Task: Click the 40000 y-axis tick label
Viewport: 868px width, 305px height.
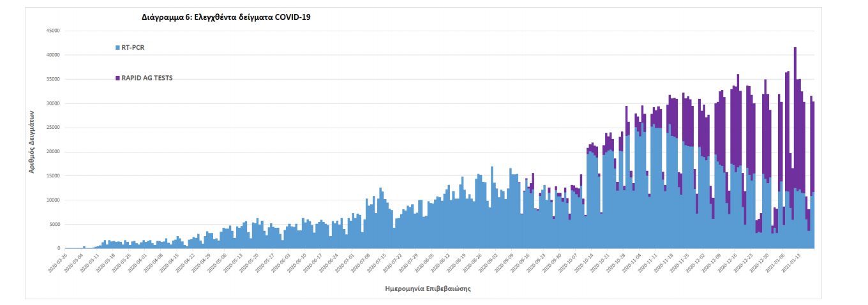Action: (x=52, y=55)
